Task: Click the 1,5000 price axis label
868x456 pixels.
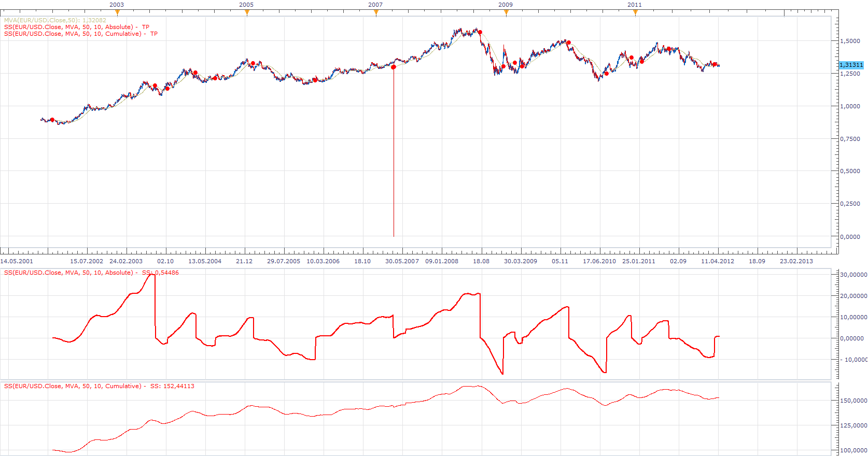Action: tap(850, 41)
